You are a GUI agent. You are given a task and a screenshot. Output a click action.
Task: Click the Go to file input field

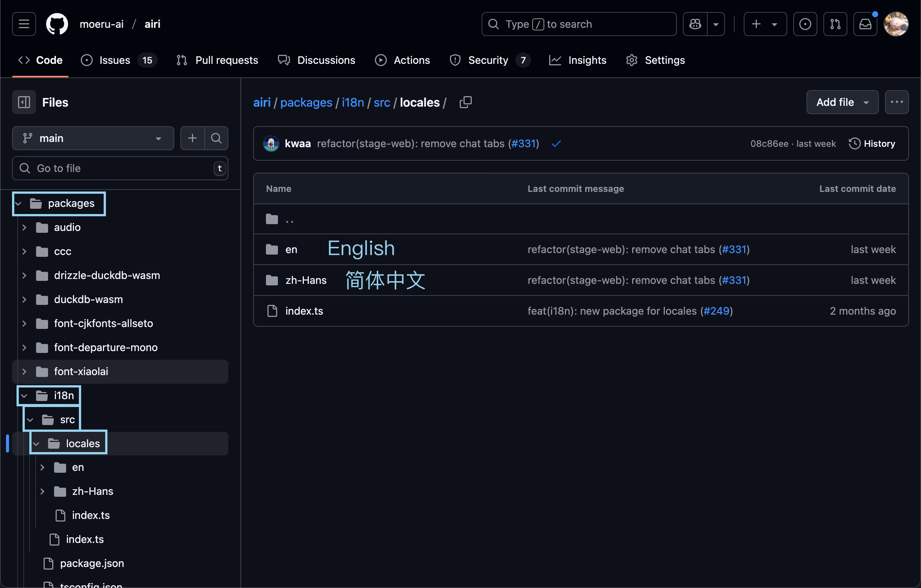click(115, 168)
